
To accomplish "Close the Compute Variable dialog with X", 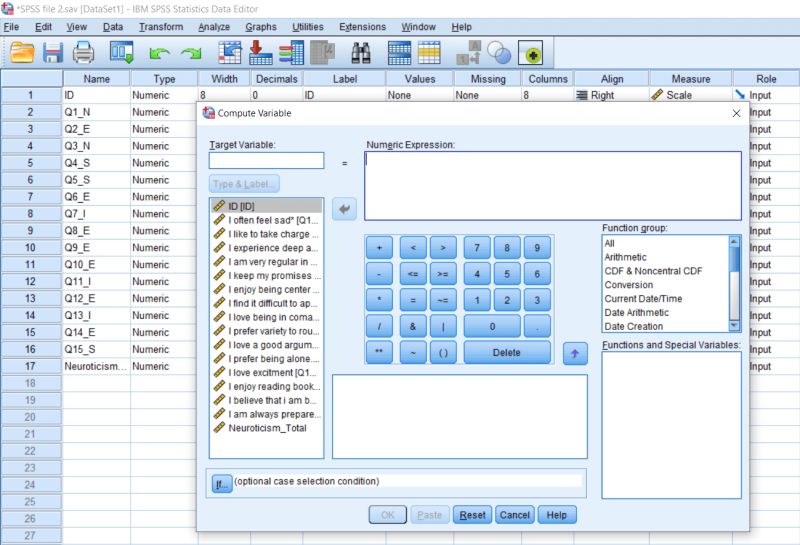I will (x=736, y=113).
